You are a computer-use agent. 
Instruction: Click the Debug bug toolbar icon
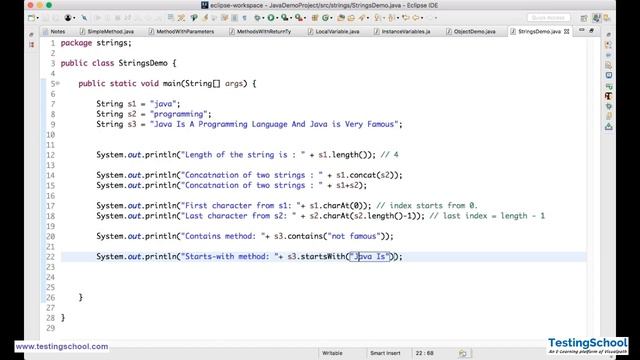click(x=257, y=18)
